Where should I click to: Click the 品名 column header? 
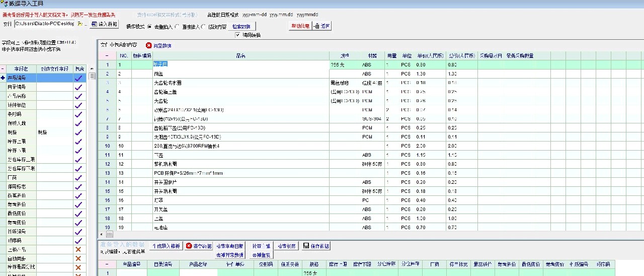240,56
